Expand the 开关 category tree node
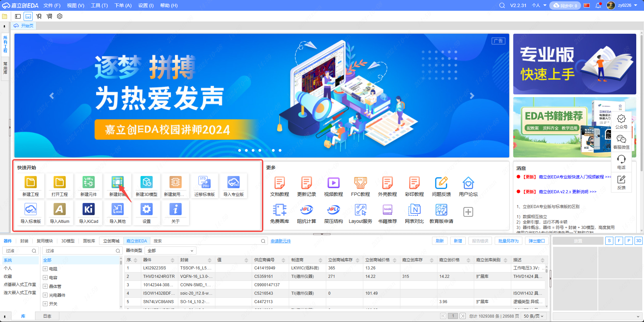Viewport: 644px width, 322px height. pyautogui.click(x=45, y=304)
